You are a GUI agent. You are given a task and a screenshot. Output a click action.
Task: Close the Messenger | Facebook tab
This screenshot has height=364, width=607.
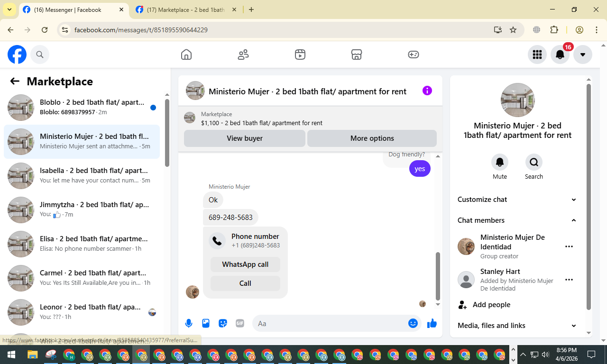pyautogui.click(x=121, y=9)
